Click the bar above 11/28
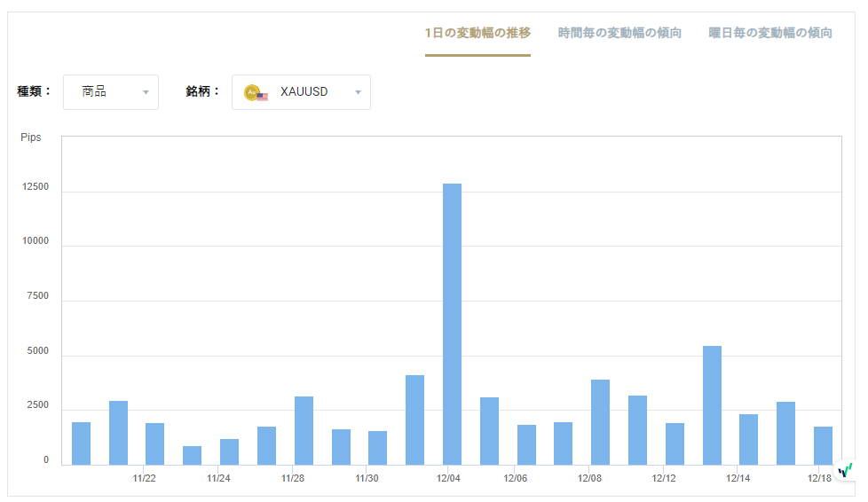Viewport: 868px width, 502px height. pyautogui.click(x=304, y=430)
